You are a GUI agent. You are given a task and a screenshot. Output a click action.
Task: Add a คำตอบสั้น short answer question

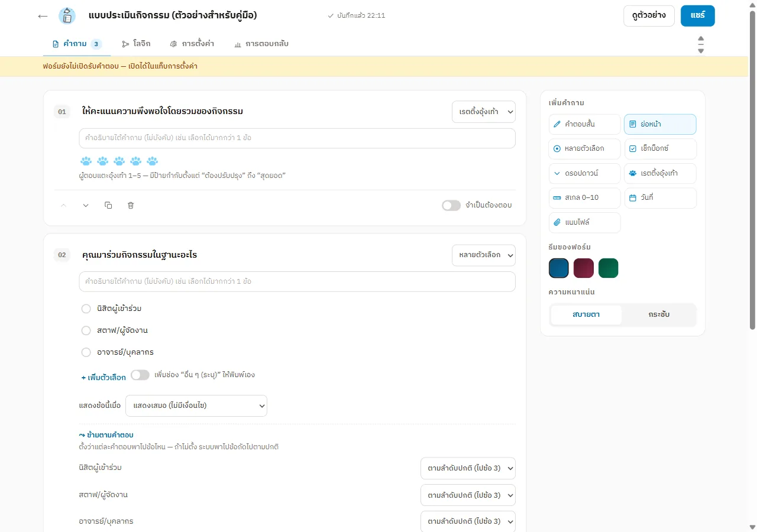pyautogui.click(x=585, y=124)
